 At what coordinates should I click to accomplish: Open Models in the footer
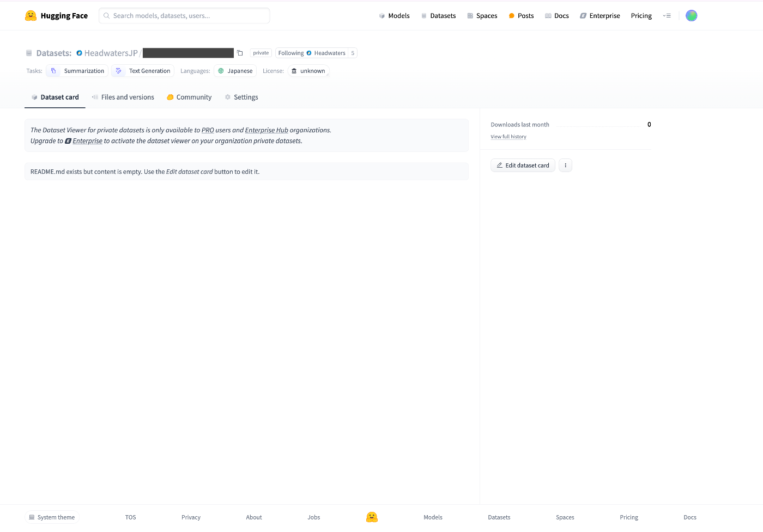(x=433, y=517)
